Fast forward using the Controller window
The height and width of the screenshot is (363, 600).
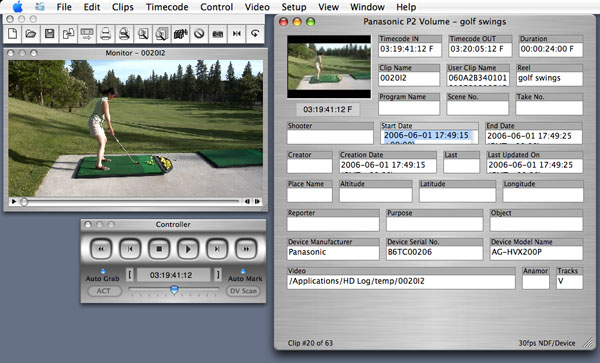(246, 249)
